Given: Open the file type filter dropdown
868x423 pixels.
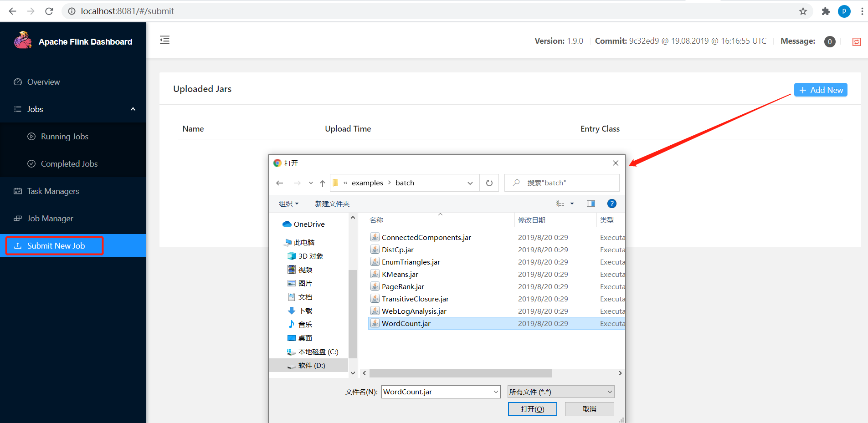Looking at the screenshot, I should tap(609, 391).
